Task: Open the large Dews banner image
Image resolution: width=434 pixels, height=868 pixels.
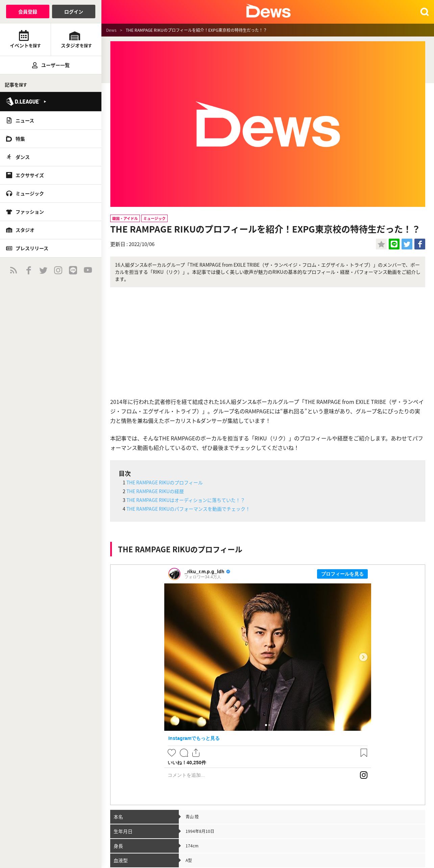Action: (268, 124)
